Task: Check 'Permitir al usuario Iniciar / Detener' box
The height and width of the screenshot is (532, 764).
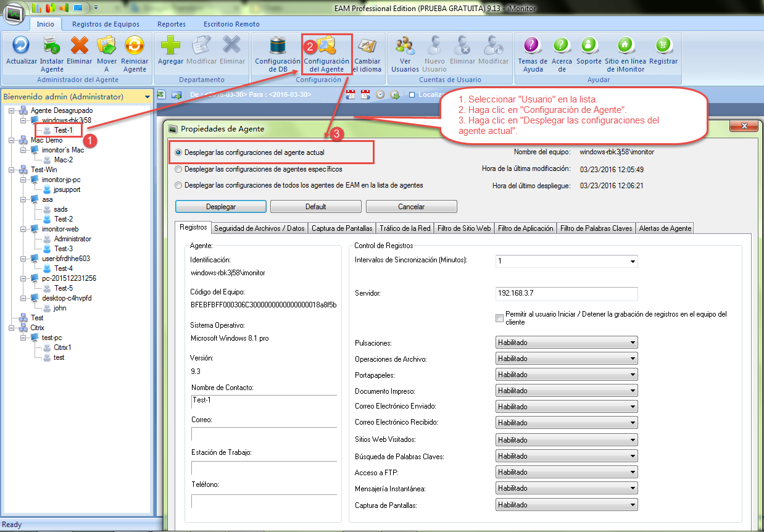Action: coord(500,318)
